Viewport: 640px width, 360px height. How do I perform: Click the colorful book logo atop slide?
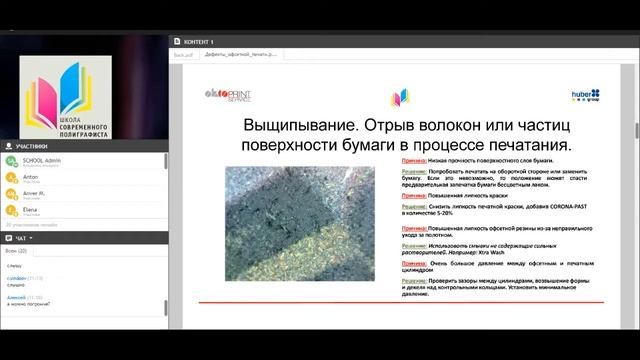[400, 98]
